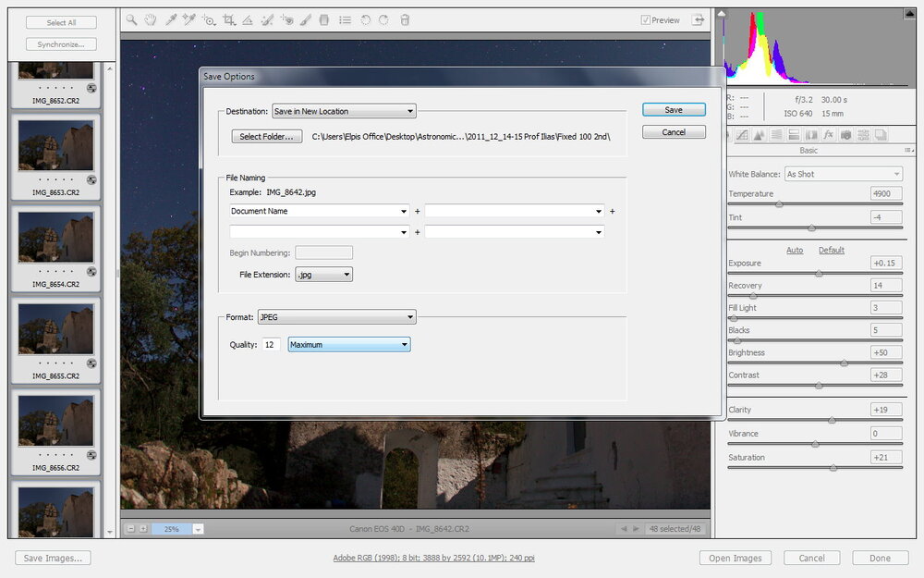Click the Select Folder button
924x578 pixels.
(x=267, y=137)
